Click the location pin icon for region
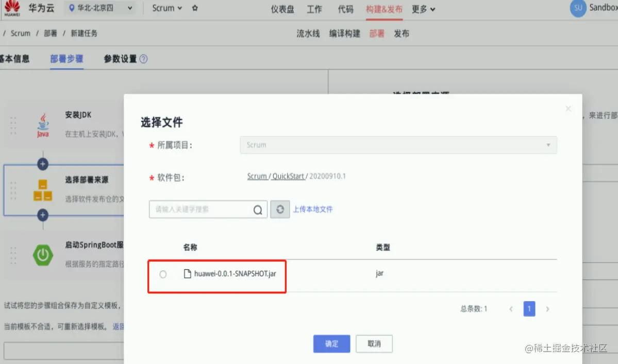Viewport: 618px width, 364px height. pyautogui.click(x=72, y=8)
